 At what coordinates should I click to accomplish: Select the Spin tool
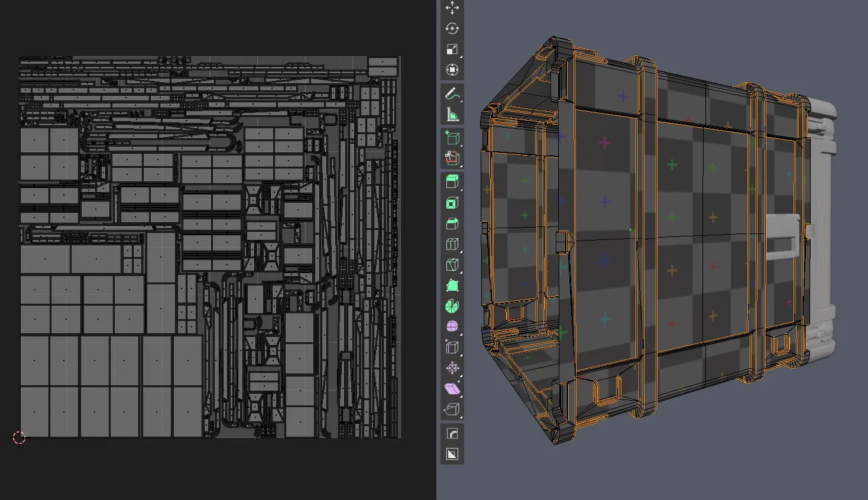click(452, 306)
